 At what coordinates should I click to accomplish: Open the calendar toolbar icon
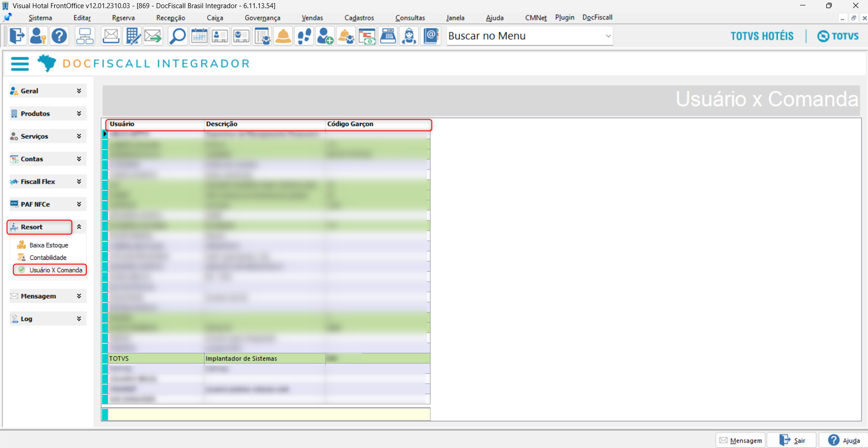[199, 36]
